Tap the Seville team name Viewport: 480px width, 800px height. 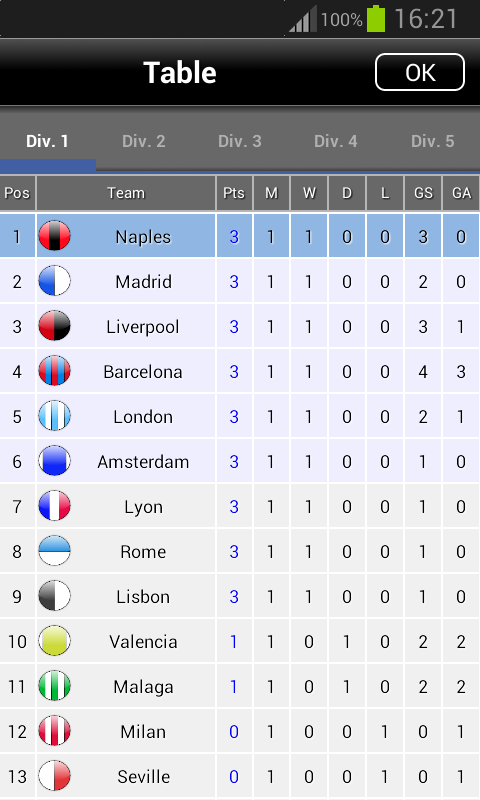click(x=143, y=777)
